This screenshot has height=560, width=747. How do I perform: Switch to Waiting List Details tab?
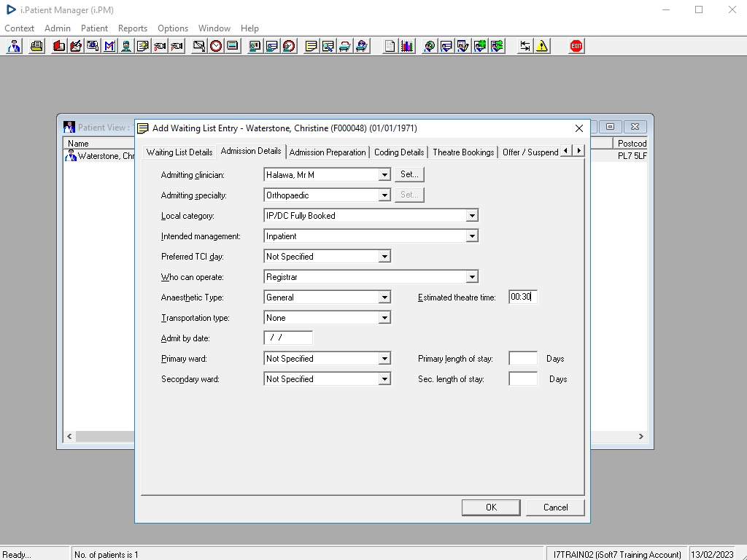pyautogui.click(x=179, y=152)
